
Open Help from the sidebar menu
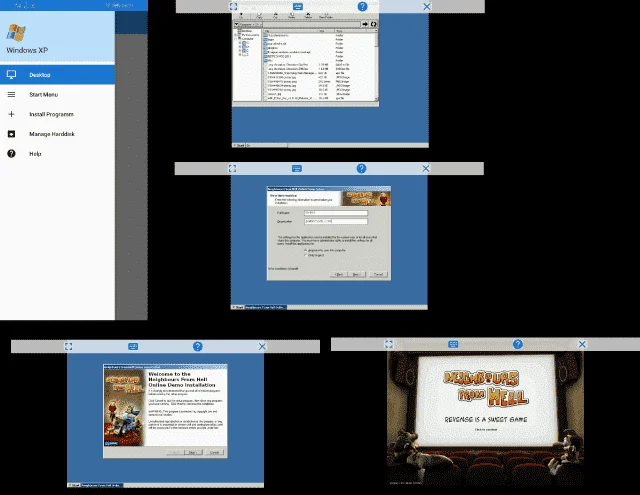coord(57,154)
